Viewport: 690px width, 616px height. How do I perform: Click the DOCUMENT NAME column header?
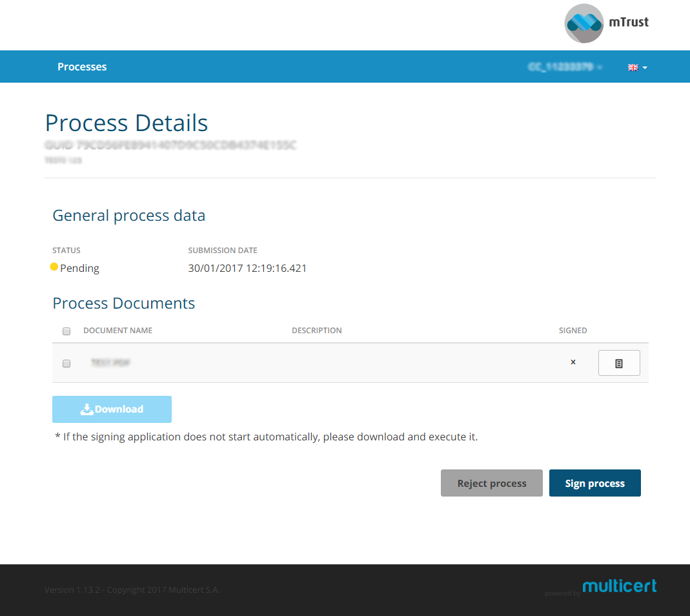click(x=117, y=331)
